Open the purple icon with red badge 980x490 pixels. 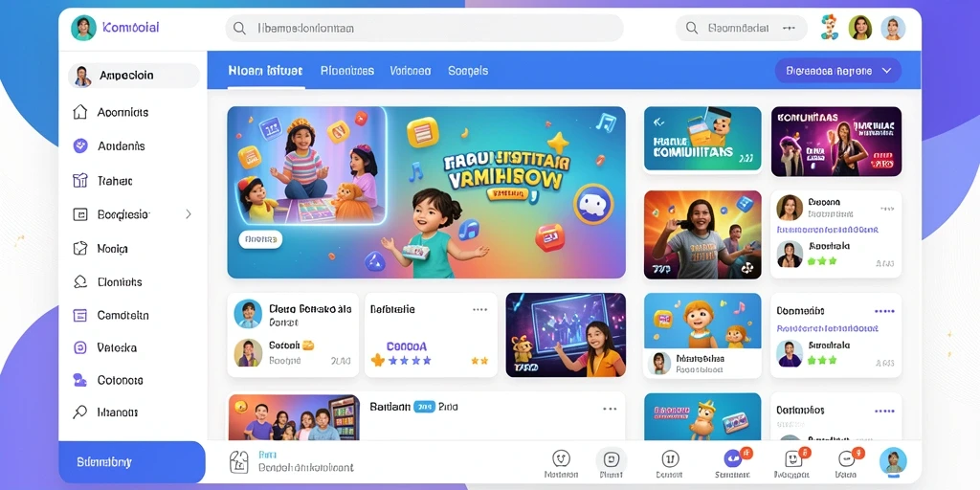pyautogui.click(x=734, y=457)
